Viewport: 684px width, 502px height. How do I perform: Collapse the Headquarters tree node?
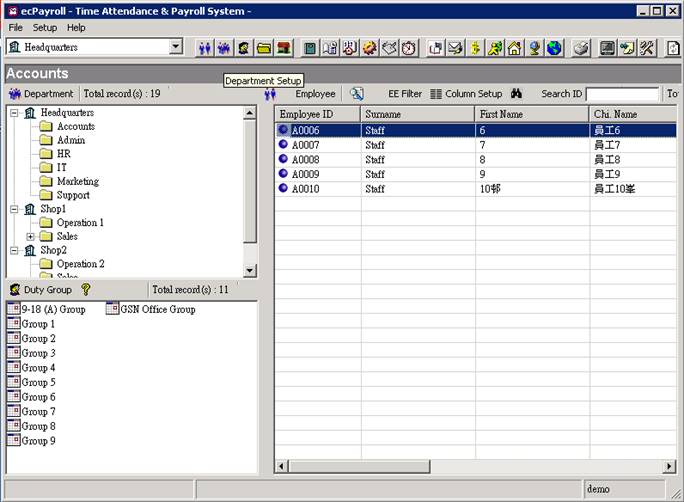pos(14,113)
